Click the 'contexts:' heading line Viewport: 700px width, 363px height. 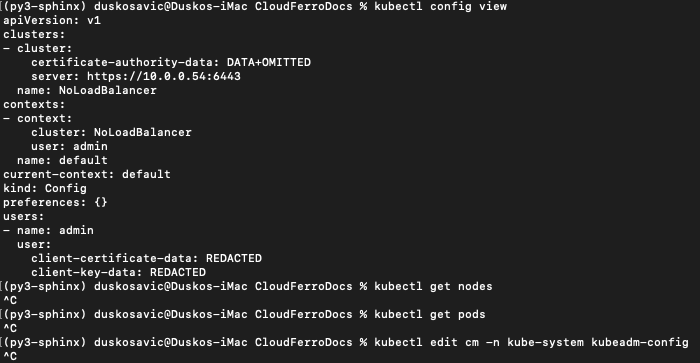(34, 104)
